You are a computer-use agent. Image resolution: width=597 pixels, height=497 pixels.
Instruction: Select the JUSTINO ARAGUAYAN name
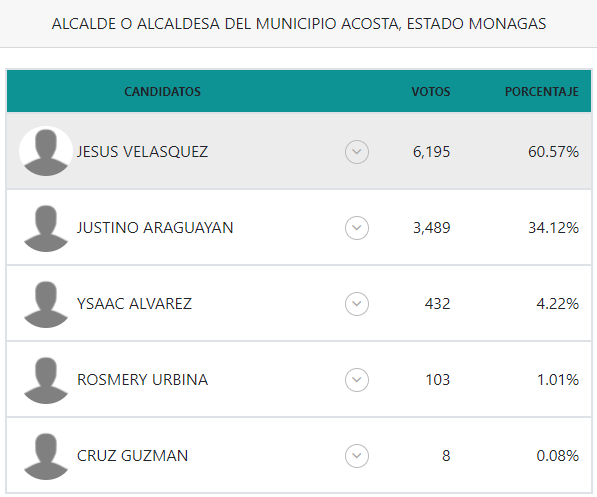155,228
